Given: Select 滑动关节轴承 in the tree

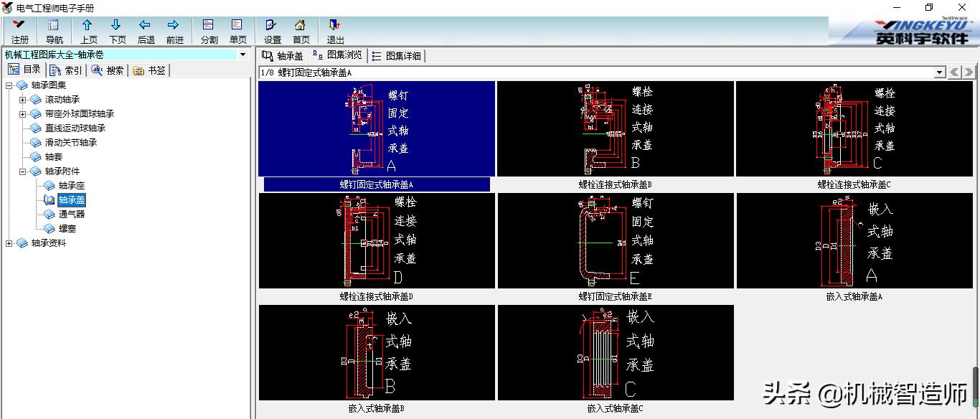Looking at the screenshot, I should coord(71,143).
